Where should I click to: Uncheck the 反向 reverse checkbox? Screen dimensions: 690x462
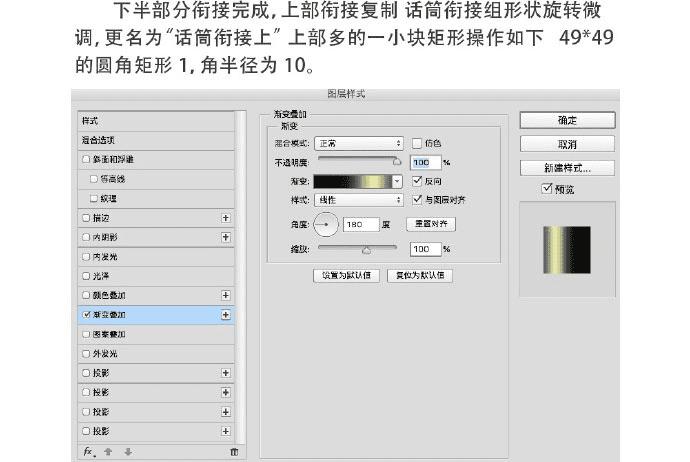tap(416, 181)
